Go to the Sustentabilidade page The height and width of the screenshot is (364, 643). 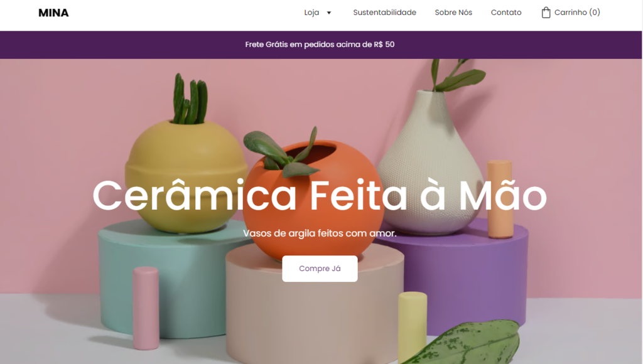coord(385,13)
